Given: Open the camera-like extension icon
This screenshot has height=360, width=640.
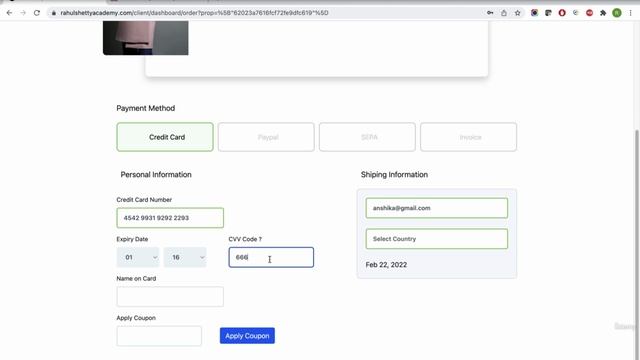Looking at the screenshot, I should click(534, 13).
